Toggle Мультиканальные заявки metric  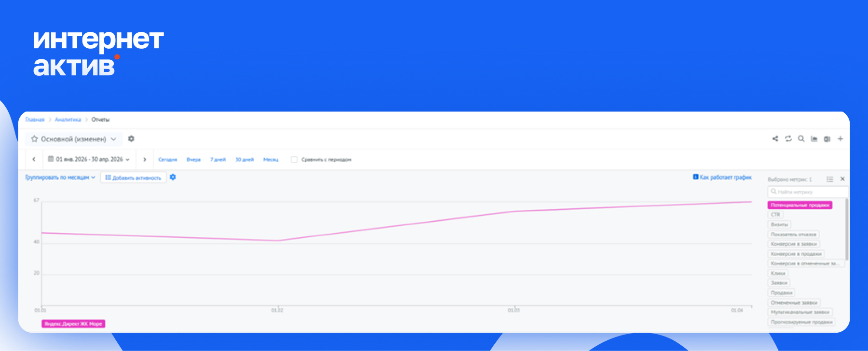tap(800, 312)
